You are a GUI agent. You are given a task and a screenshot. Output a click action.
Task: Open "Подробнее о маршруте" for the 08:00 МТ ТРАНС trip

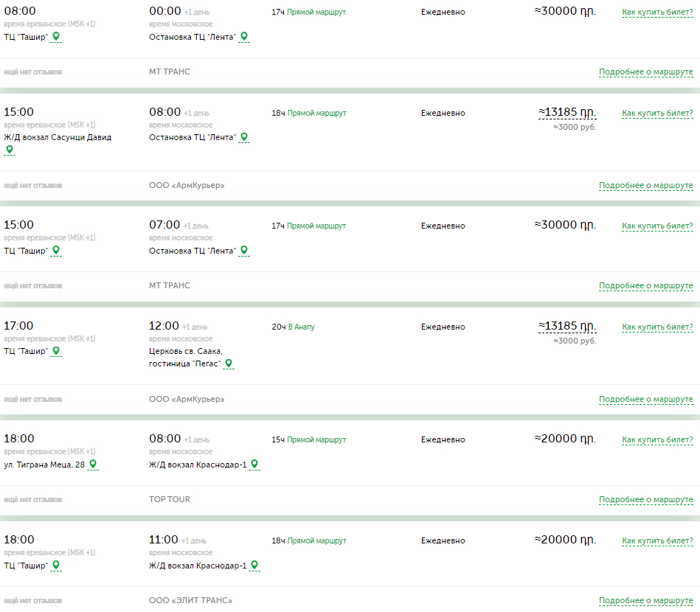[645, 72]
